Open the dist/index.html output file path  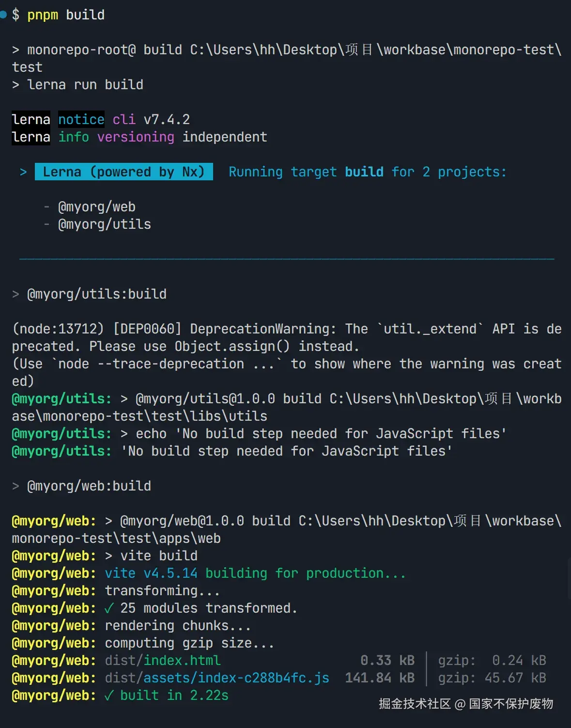pos(163,661)
